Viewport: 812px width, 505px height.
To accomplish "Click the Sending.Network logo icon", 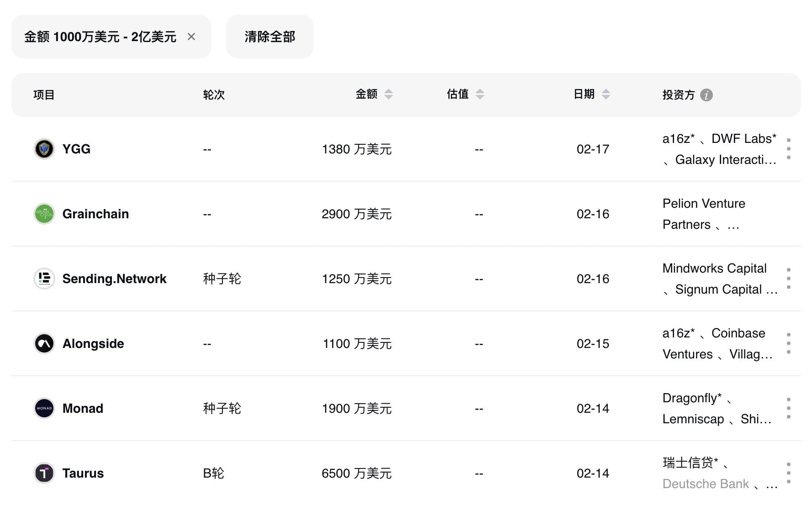I will [44, 279].
